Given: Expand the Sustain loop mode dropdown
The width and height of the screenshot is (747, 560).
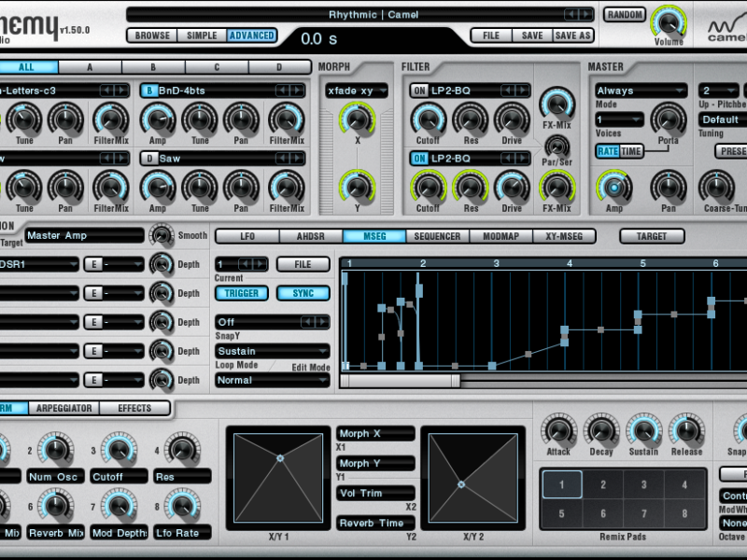Looking at the screenshot, I should [272, 351].
